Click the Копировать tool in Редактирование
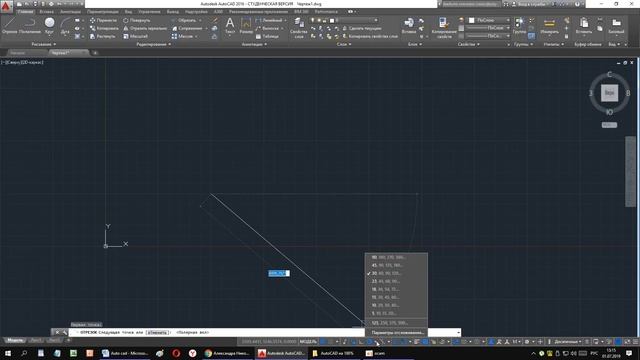 pyautogui.click(x=104, y=29)
